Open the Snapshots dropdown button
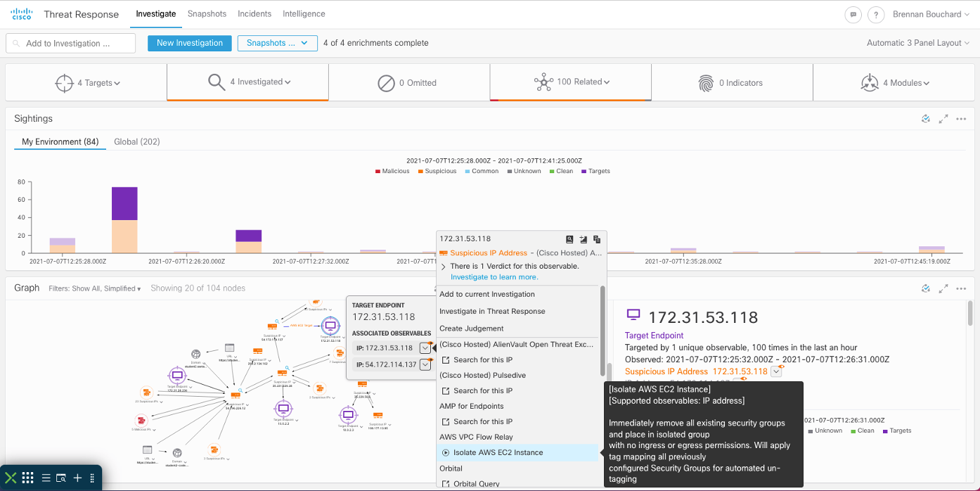980x491 pixels. 277,43
